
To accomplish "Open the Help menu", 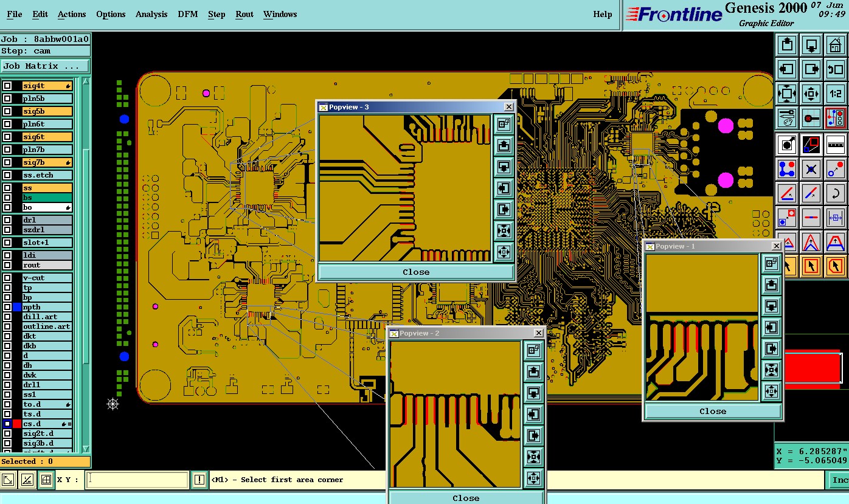I will tap(603, 14).
